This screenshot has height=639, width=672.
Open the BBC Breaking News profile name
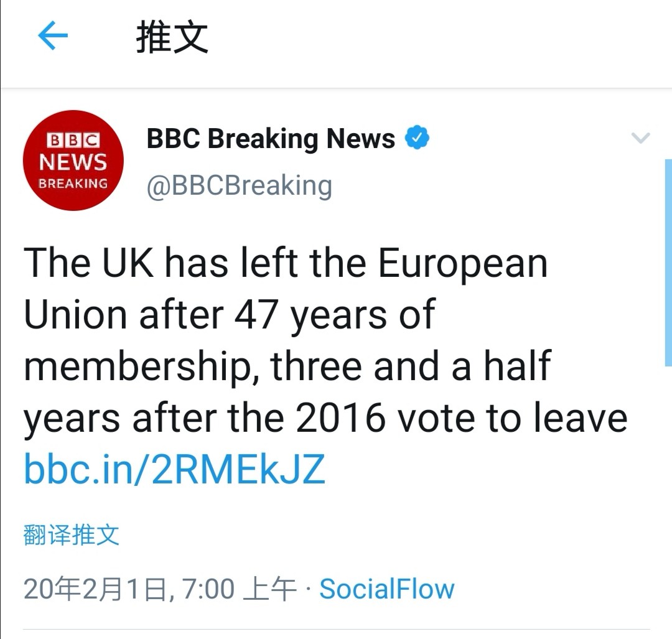271,139
